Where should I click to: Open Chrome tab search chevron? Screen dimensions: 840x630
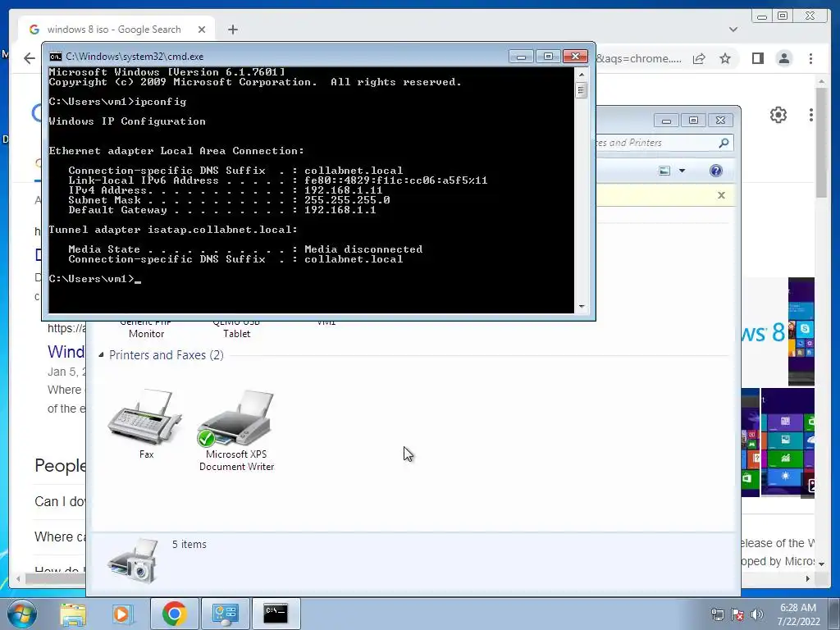733,30
